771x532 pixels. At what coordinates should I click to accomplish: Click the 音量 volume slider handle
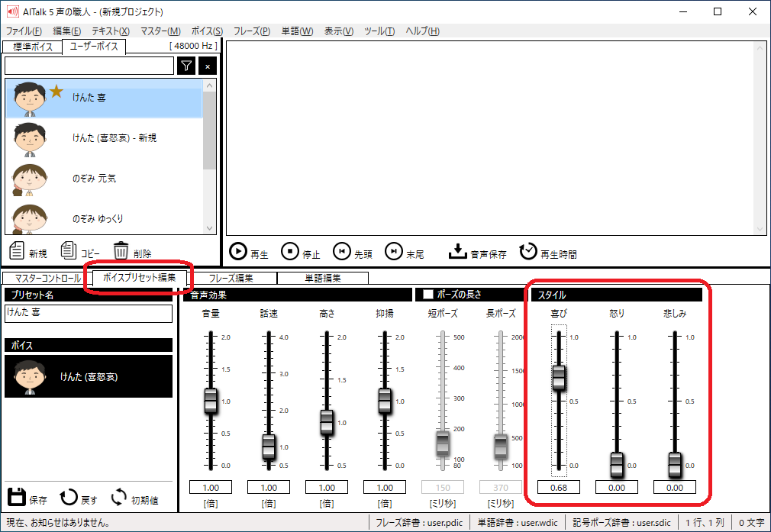(x=211, y=401)
